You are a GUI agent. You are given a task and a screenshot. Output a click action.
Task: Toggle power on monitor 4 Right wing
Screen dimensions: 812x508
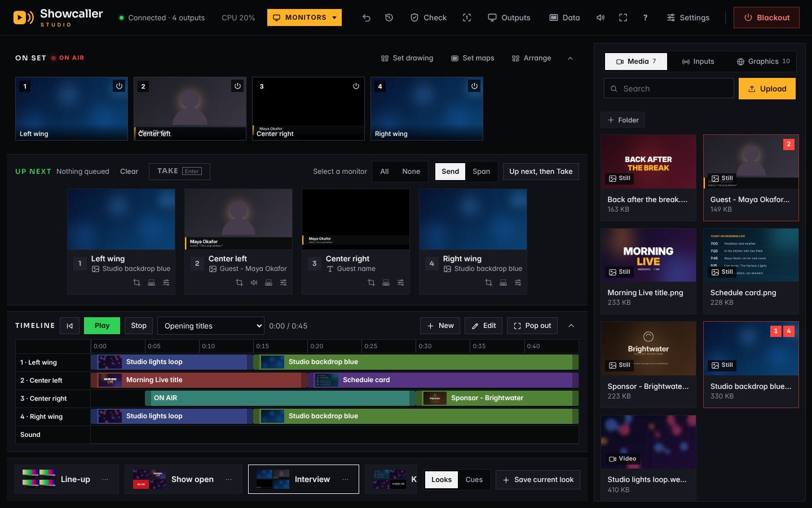(474, 86)
